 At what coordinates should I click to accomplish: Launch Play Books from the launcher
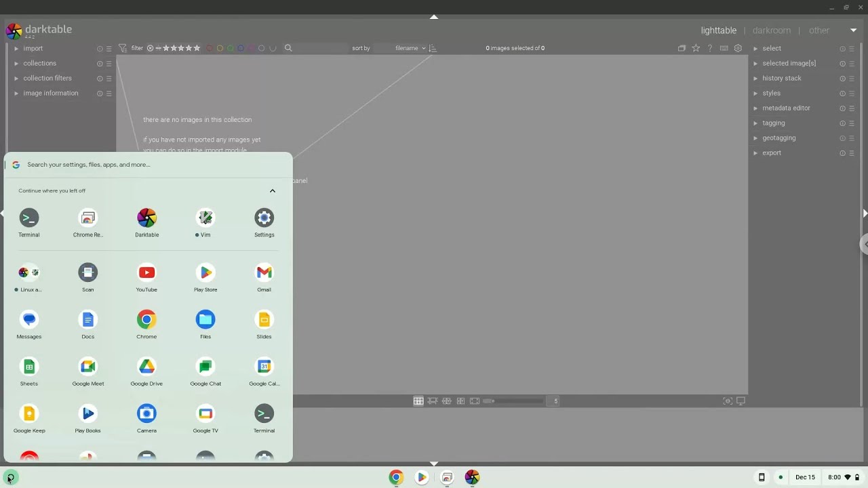tap(87, 419)
